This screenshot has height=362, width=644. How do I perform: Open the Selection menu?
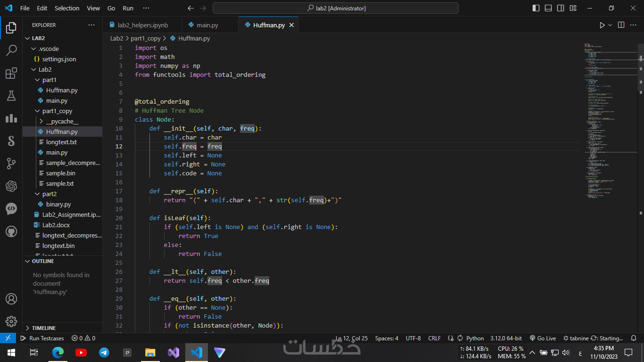(67, 8)
